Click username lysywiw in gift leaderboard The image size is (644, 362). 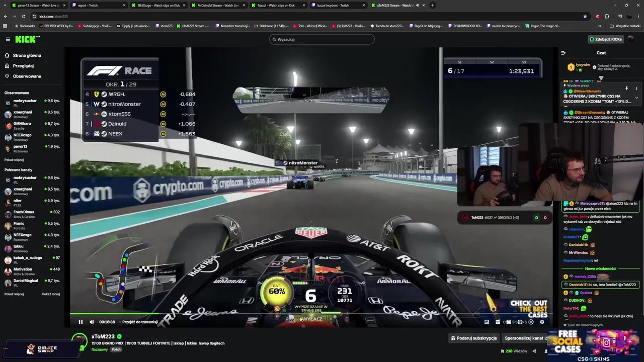[583, 64]
